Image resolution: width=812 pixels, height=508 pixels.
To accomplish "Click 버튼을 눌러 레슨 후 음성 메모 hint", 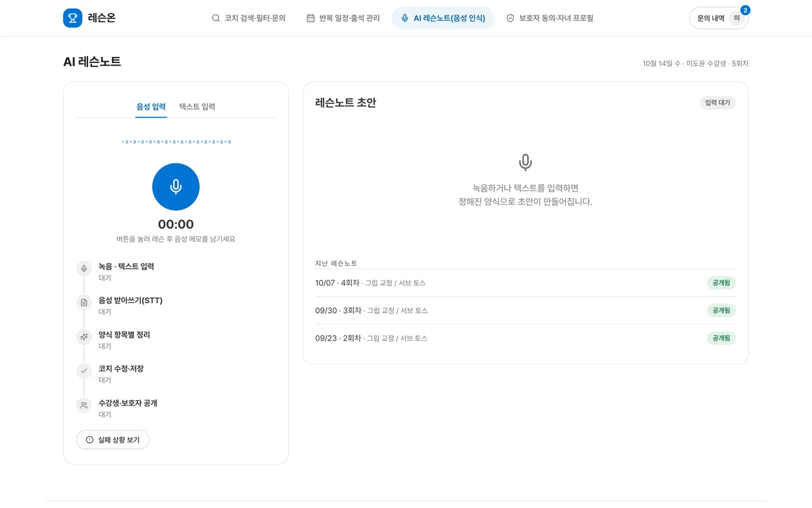I will coord(176,239).
